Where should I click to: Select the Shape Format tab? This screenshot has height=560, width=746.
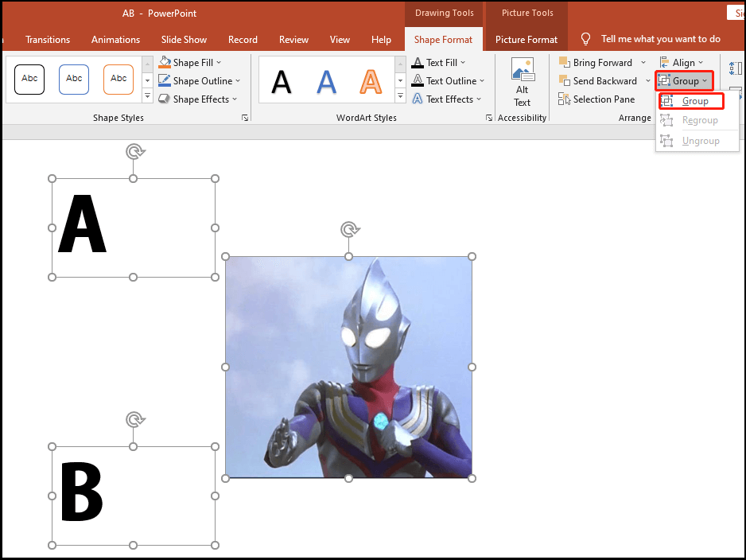pos(443,40)
